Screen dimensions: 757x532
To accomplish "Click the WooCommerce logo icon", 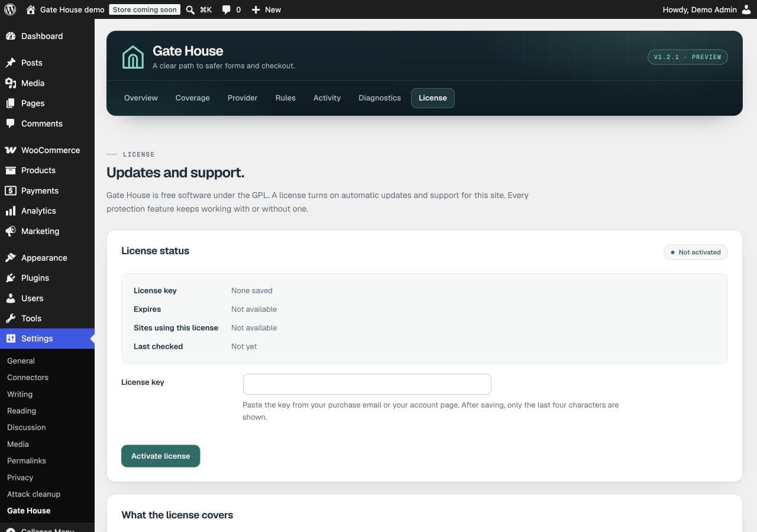I will click(11, 150).
